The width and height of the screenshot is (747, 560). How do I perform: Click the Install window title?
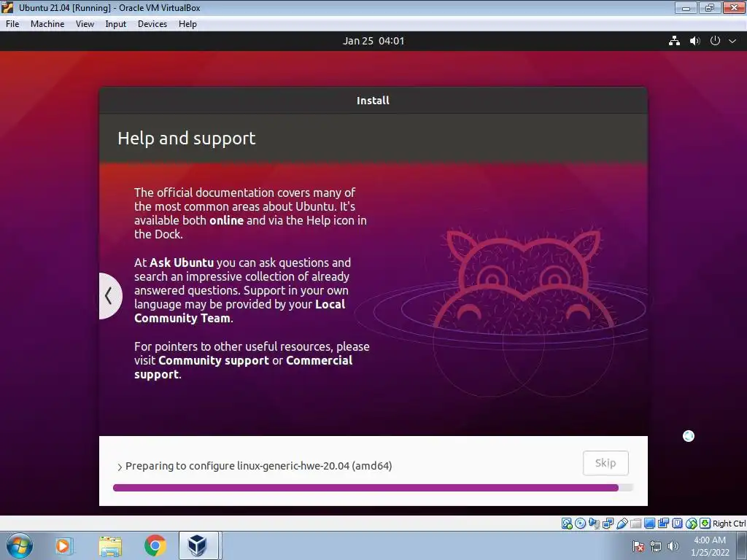point(373,101)
